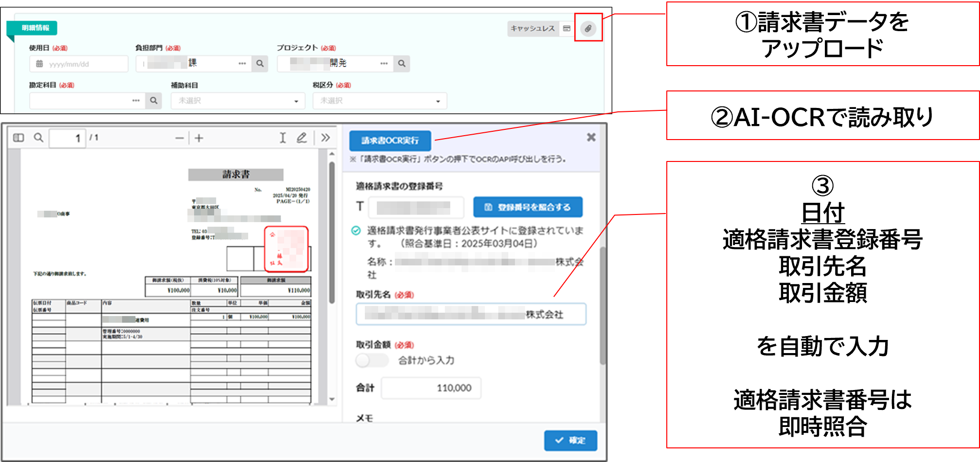Open 補助科目 dropdown
The image size is (980, 462).
coord(238,101)
